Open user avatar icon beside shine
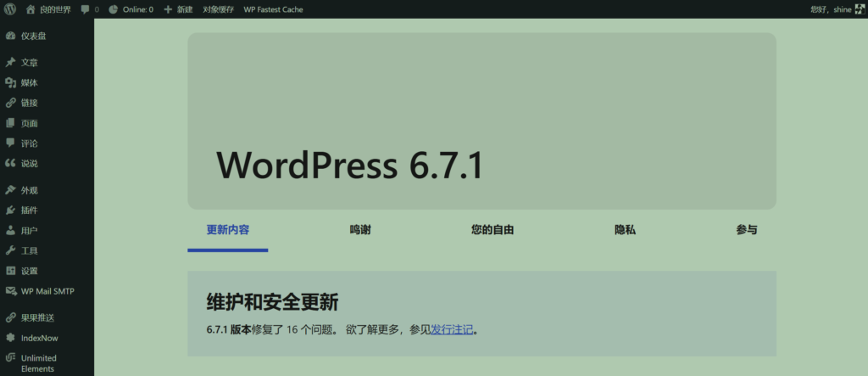Image resolution: width=868 pixels, height=376 pixels. pyautogui.click(x=857, y=9)
